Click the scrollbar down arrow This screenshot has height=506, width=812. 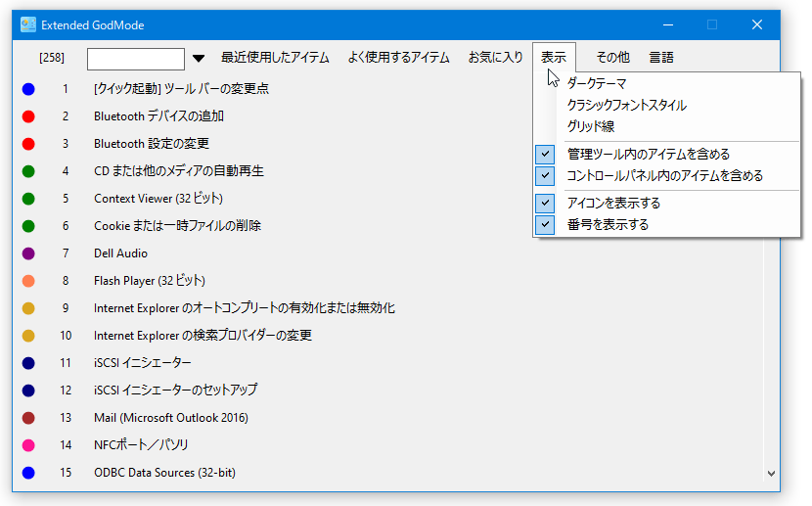tap(771, 474)
